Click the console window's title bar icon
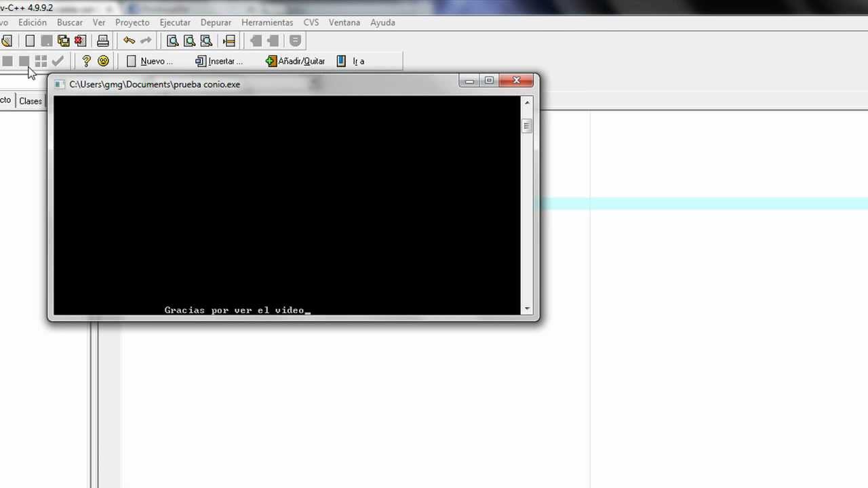Image resolution: width=868 pixels, height=488 pixels. pos(59,85)
